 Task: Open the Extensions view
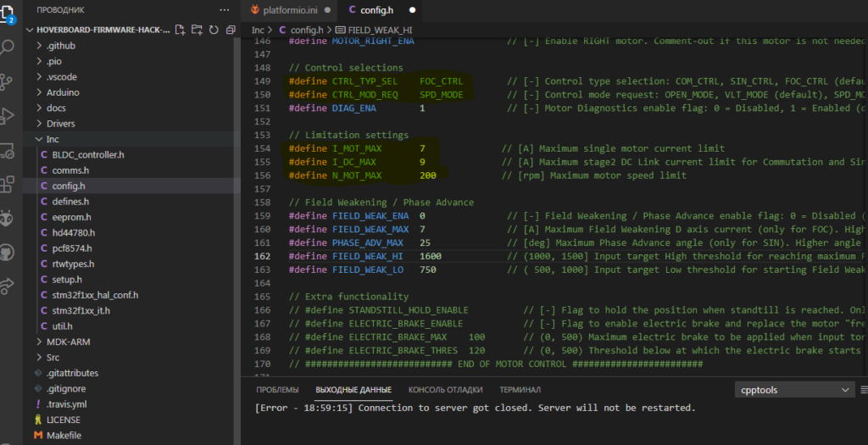pos(8,184)
